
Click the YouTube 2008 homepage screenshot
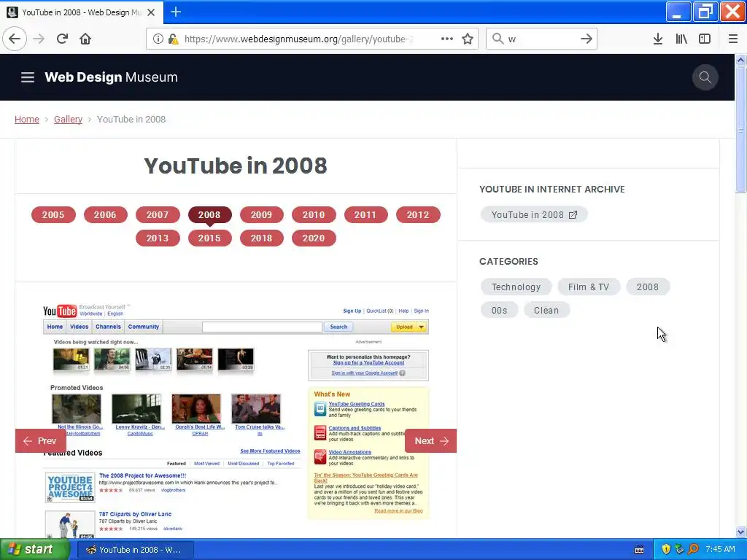[x=236, y=419]
